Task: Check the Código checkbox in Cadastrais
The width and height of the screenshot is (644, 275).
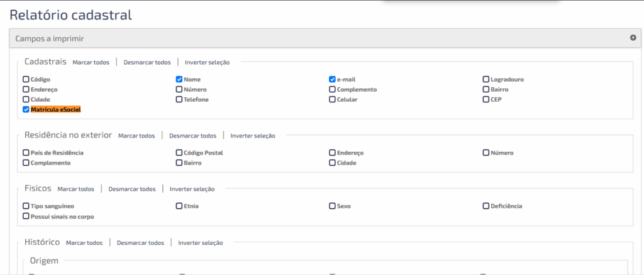Action: [x=26, y=80]
